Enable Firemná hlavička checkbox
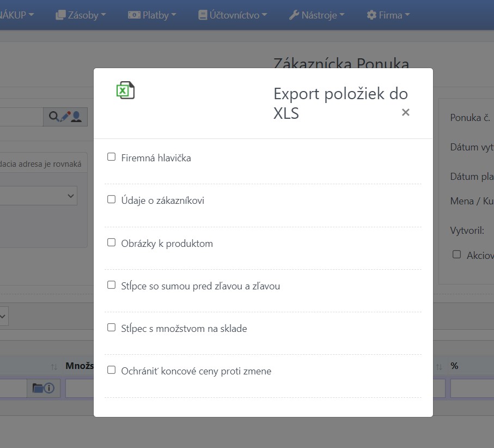This screenshot has width=494, height=448. pyautogui.click(x=111, y=156)
